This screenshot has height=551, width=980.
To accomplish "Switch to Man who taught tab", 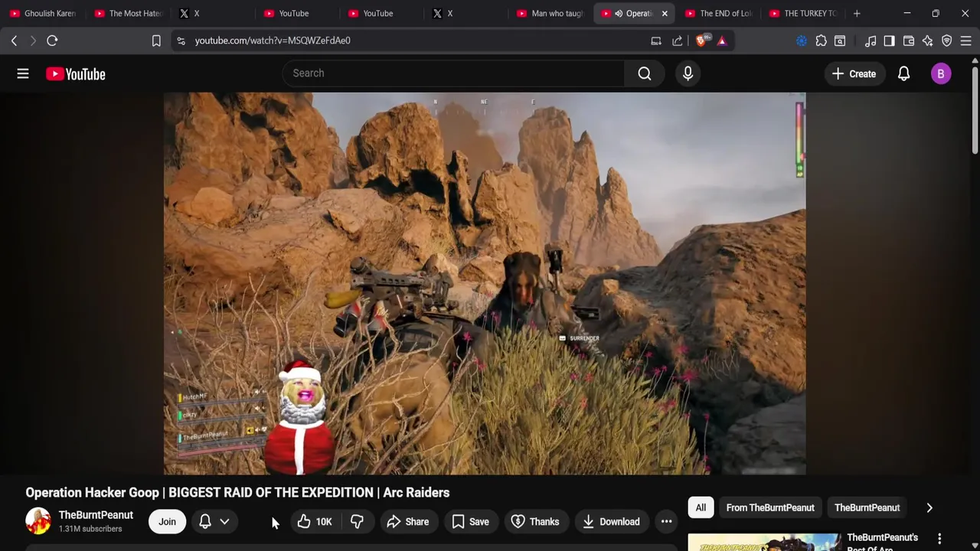I will tap(550, 13).
